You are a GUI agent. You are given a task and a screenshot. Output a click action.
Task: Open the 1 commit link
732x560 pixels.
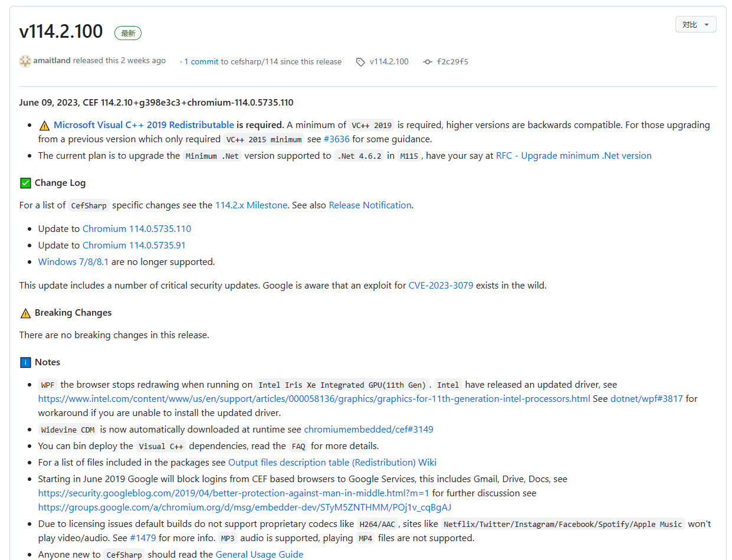click(x=201, y=61)
